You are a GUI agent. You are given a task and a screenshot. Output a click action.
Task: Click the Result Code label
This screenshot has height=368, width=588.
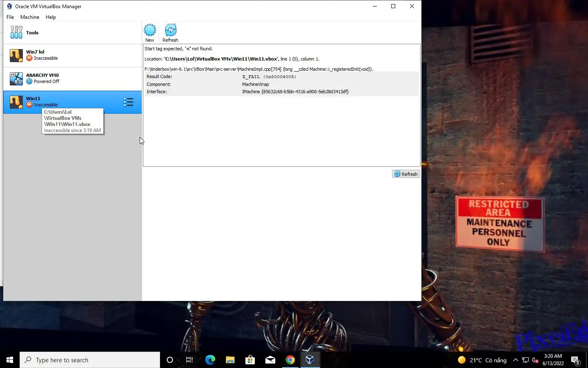tap(159, 76)
